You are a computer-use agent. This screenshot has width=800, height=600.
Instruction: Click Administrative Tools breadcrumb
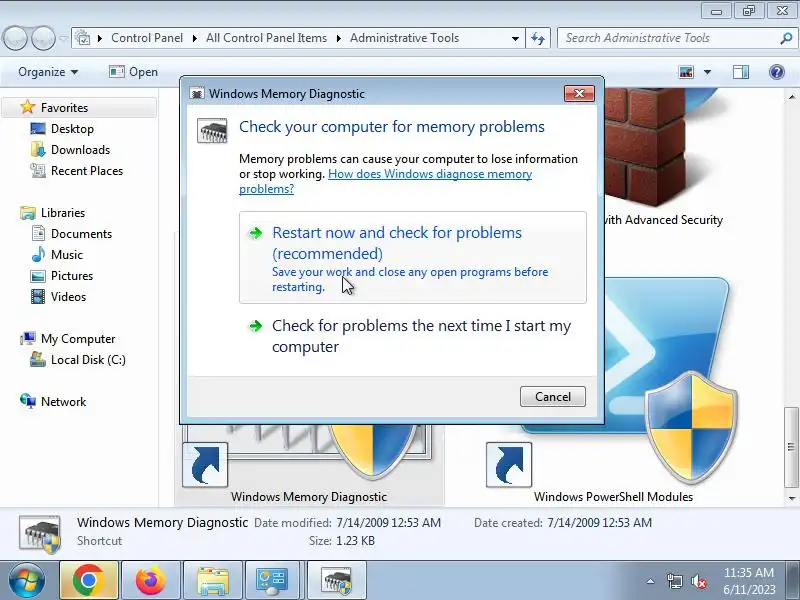tap(405, 38)
